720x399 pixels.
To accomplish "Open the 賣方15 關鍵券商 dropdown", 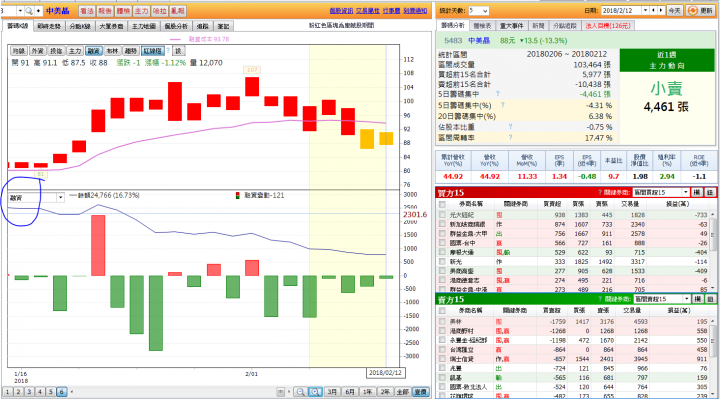I will tap(662, 299).
